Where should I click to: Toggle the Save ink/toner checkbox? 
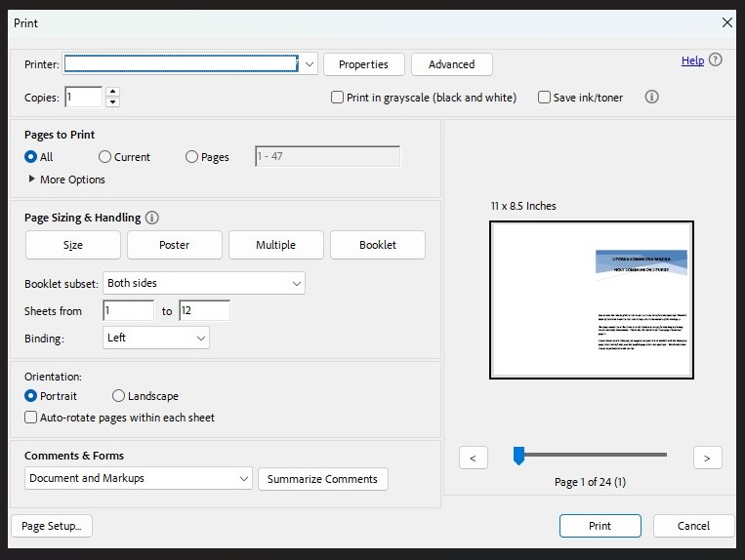544,98
